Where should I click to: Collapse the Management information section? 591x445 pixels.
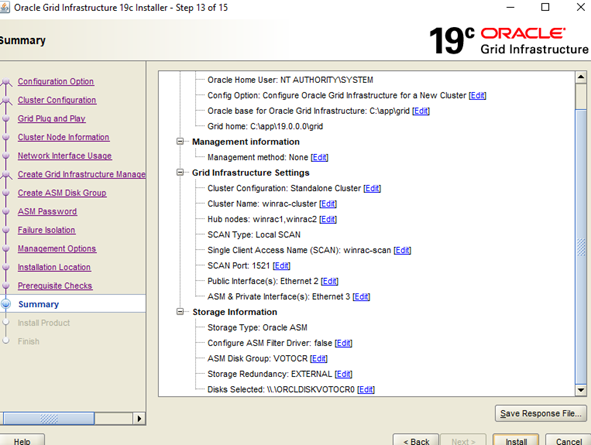coord(180,142)
